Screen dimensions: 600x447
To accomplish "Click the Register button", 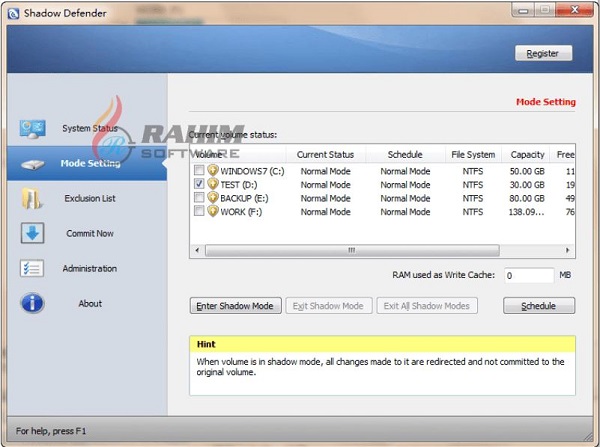I will (543, 53).
